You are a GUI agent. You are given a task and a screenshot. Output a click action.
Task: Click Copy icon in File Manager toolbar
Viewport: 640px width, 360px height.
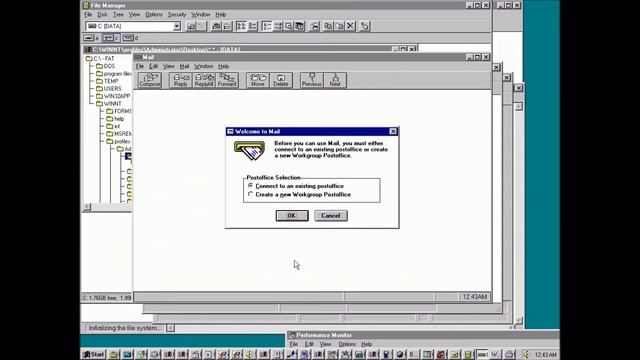coord(328,26)
